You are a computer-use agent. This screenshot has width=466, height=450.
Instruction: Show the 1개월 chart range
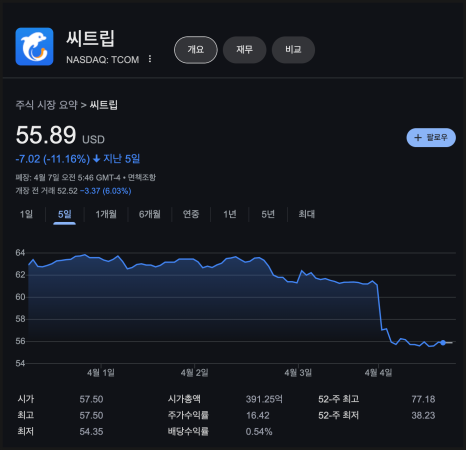point(106,214)
